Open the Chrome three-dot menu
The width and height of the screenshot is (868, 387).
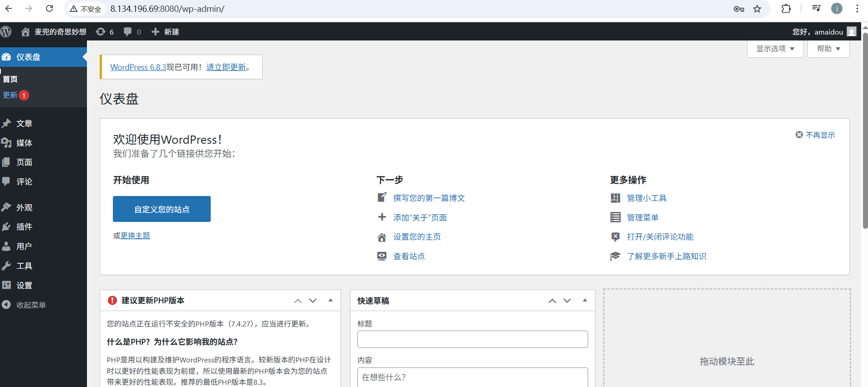click(x=857, y=9)
